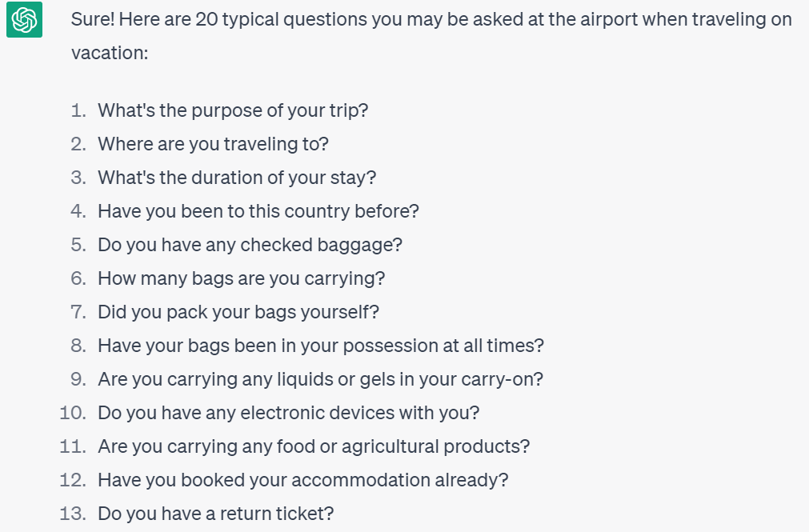Viewport: 809px width, 532px height.
Task: Select "Do you have a return ticket?"
Action: 215,514
